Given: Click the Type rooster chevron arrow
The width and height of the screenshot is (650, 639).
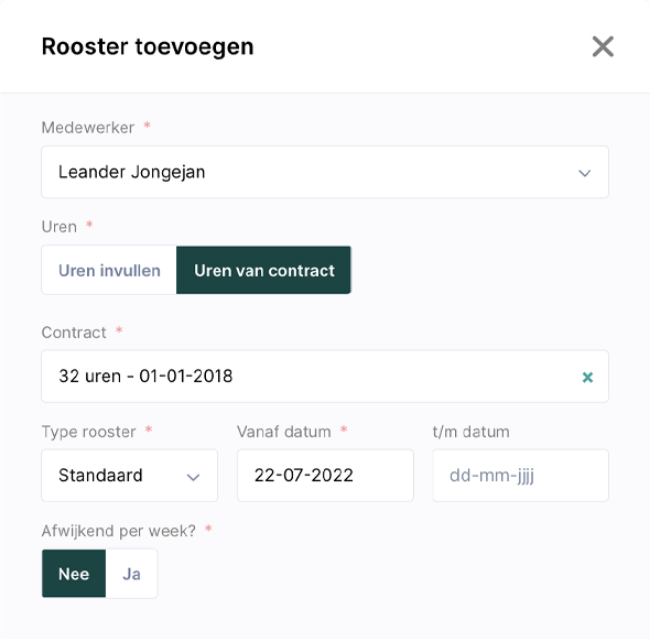Looking at the screenshot, I should click(193, 476).
